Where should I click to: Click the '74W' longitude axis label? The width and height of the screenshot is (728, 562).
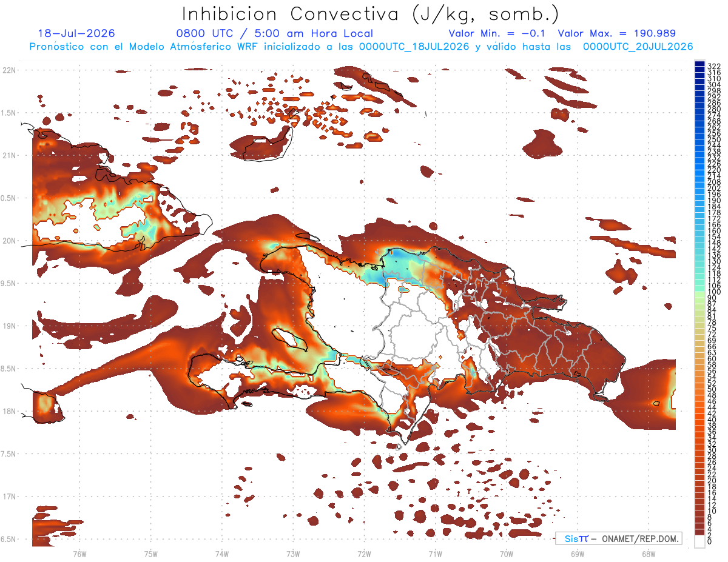click(x=222, y=554)
